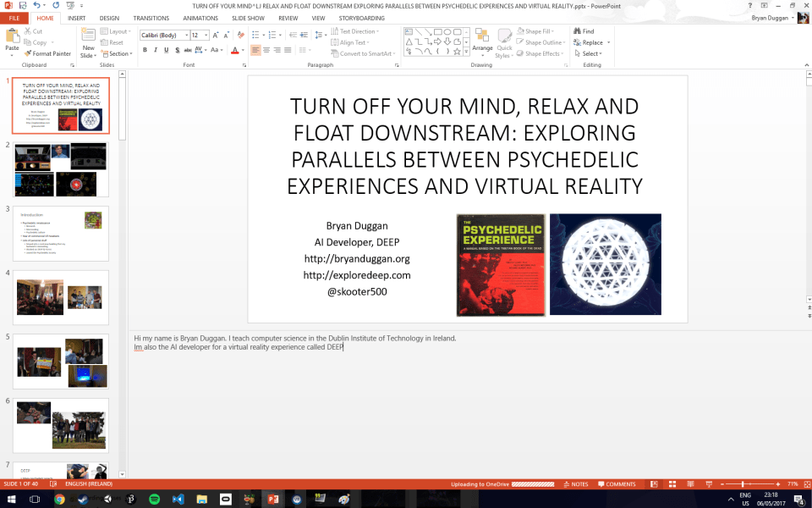
Task: Select slide 3 thumbnail in the pane
Action: 60,234
